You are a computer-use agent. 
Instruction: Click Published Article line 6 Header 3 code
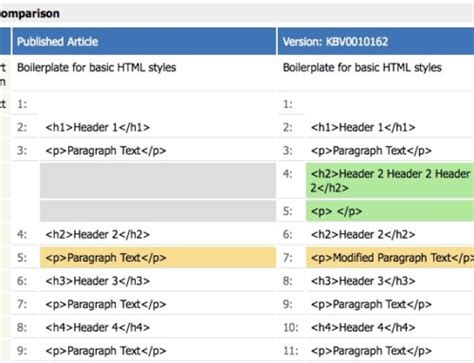click(98, 281)
